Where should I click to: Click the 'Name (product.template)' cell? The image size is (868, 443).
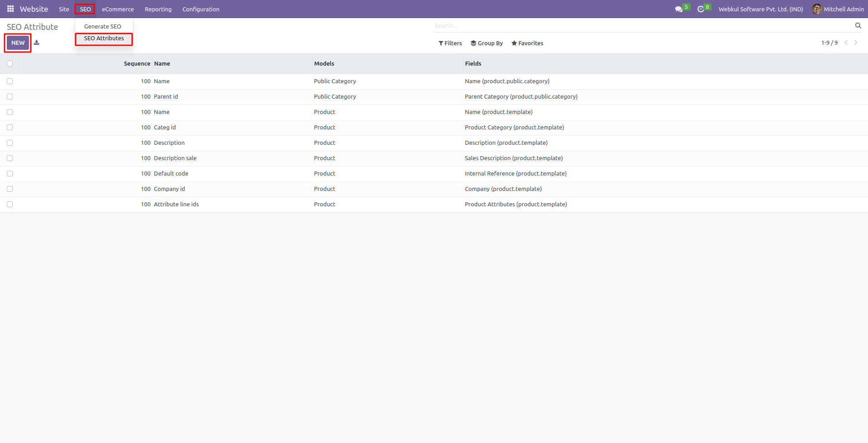tap(499, 112)
